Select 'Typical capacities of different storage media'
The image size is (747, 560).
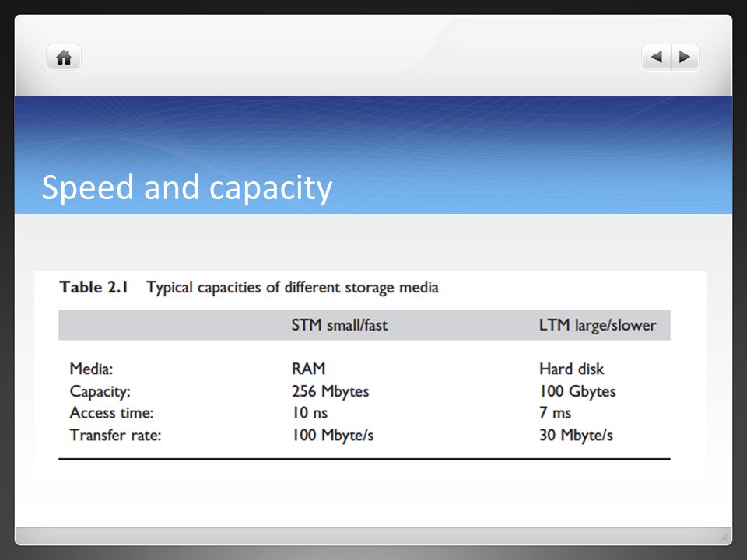(292, 288)
